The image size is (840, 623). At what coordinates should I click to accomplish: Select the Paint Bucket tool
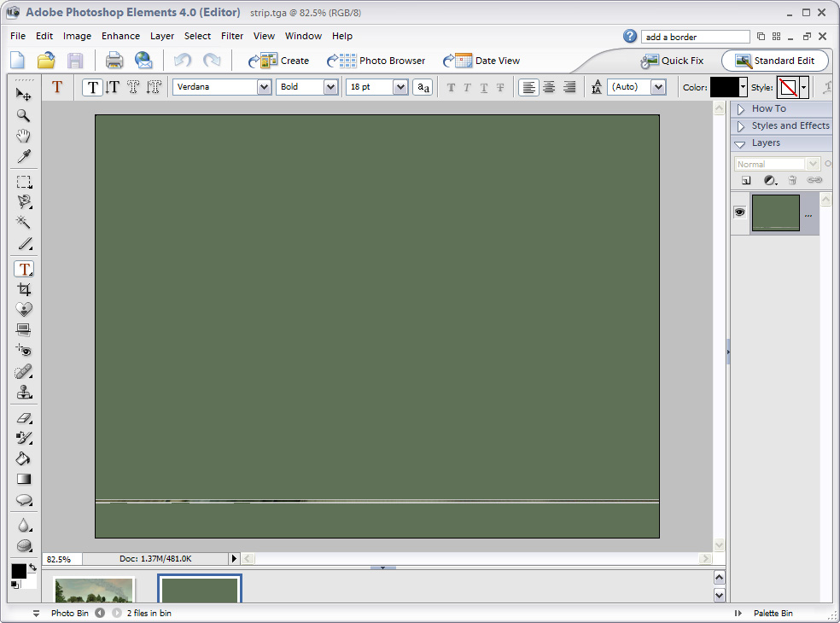(24, 458)
